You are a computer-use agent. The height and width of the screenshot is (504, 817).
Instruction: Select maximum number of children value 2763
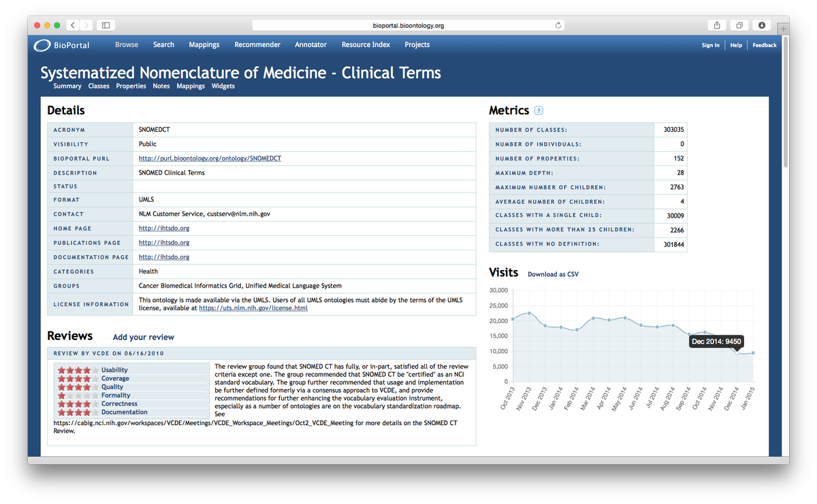[677, 187]
